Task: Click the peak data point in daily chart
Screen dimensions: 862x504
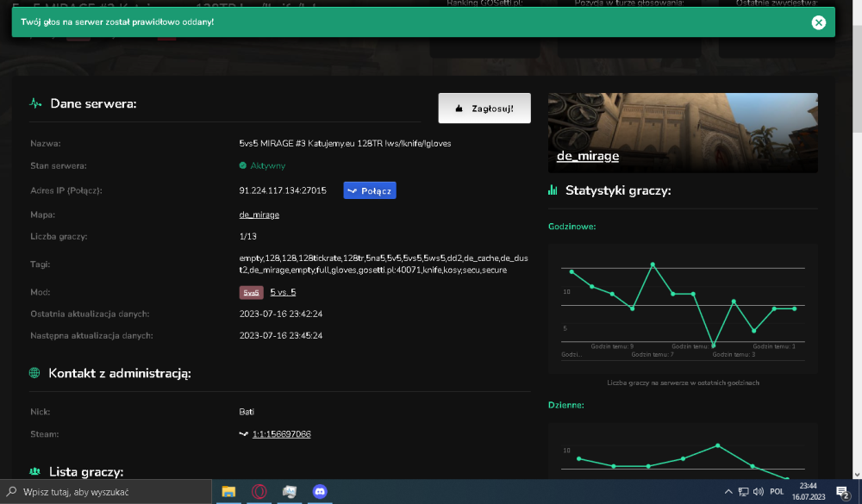Action: point(717,445)
